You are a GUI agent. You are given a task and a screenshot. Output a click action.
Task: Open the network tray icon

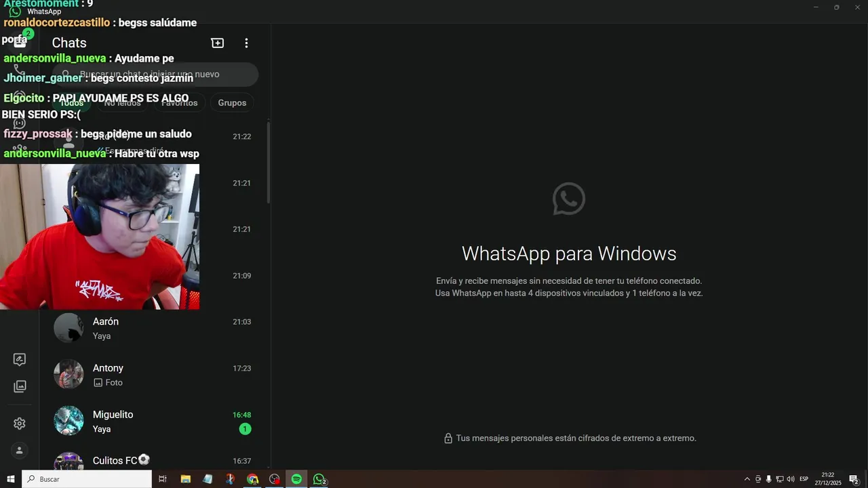(x=779, y=479)
